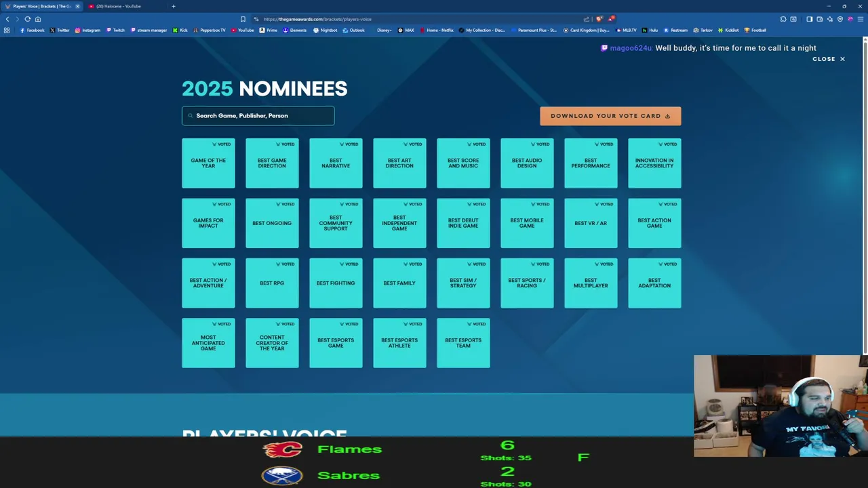Open the Best Narrative category
Image resolution: width=868 pixels, height=488 pixels.
point(336,163)
